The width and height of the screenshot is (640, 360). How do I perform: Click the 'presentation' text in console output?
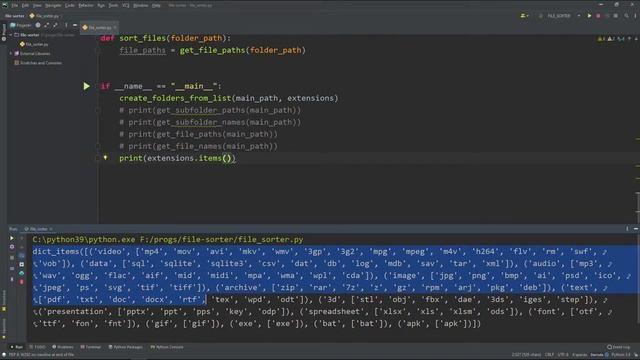75,311
